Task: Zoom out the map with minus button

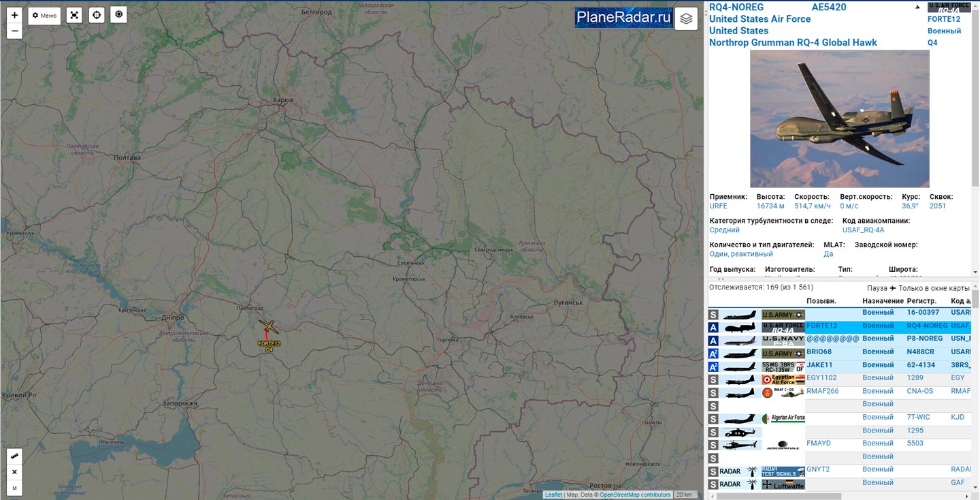Action: 14,31
